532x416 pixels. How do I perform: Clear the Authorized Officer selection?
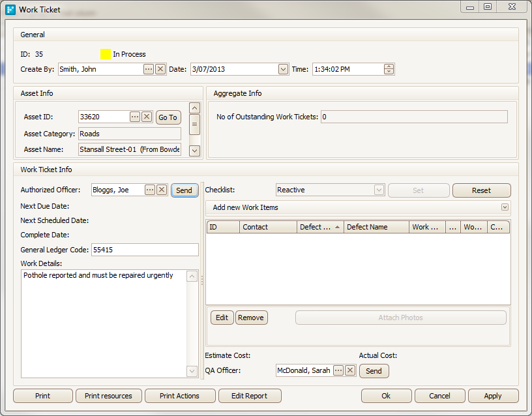(160, 190)
